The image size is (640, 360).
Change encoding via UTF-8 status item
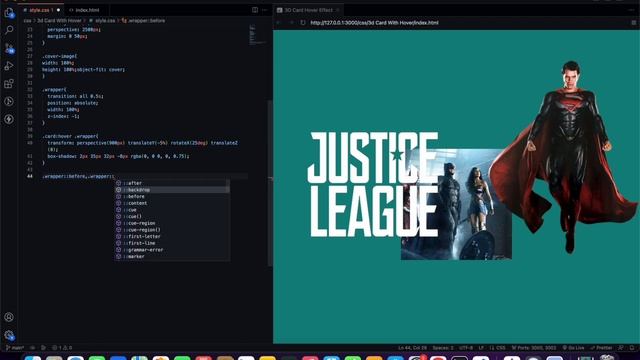tap(466, 348)
